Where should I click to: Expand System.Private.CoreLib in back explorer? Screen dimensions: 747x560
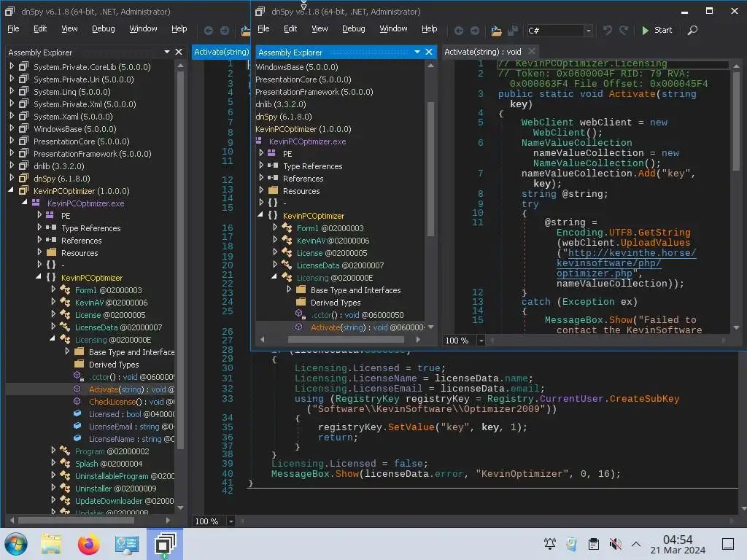click(x=12, y=66)
